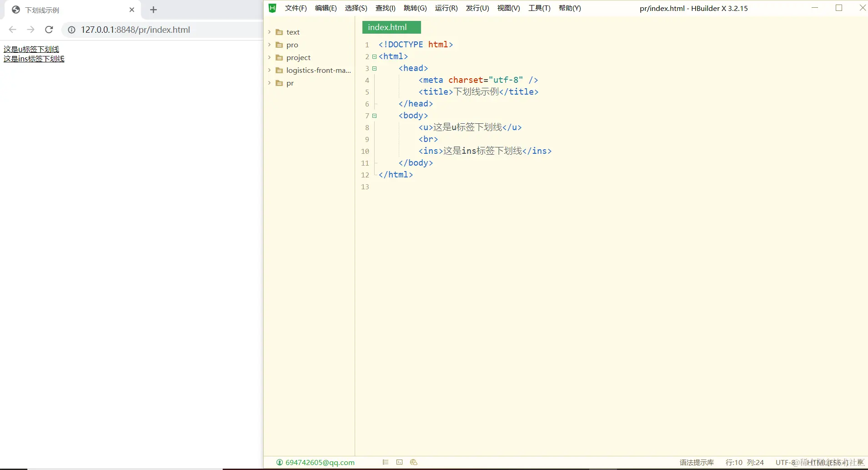Image resolution: width=868 pixels, height=470 pixels.
Task: Open the 工具(T) menu
Action: click(x=539, y=8)
